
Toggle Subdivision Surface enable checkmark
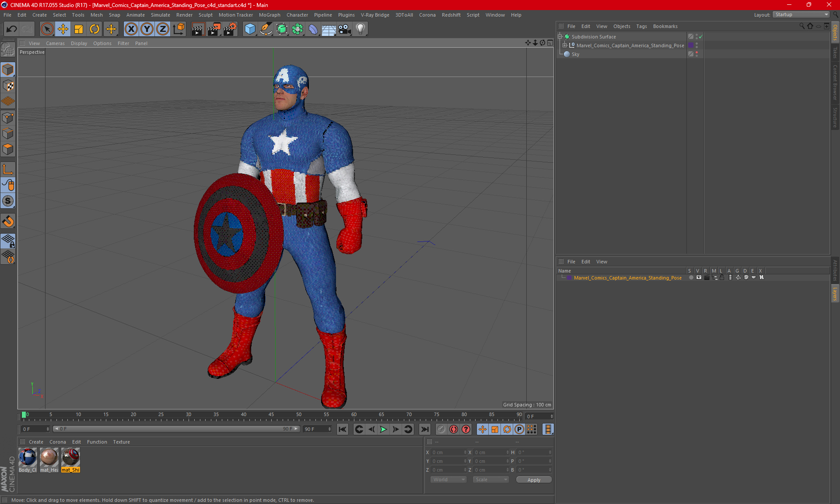pyautogui.click(x=700, y=37)
